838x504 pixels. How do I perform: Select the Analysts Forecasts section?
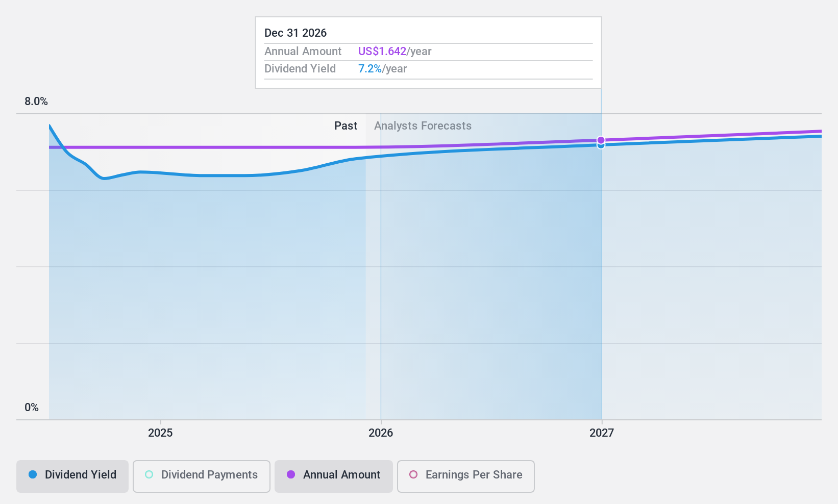[x=423, y=125]
